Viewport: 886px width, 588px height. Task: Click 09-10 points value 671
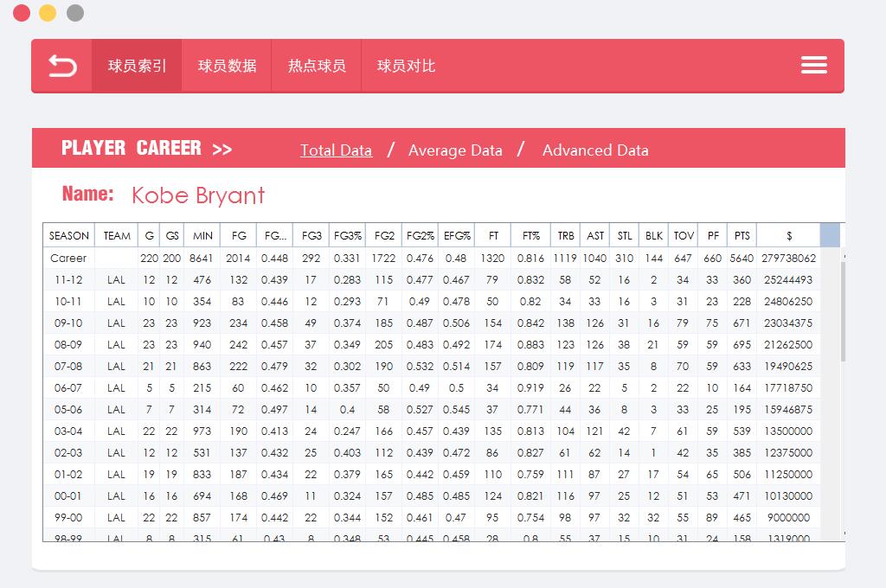[x=742, y=323]
